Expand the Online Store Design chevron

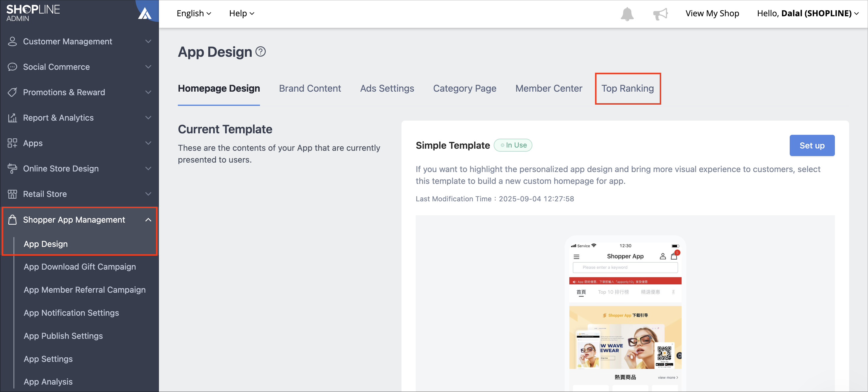[148, 169]
